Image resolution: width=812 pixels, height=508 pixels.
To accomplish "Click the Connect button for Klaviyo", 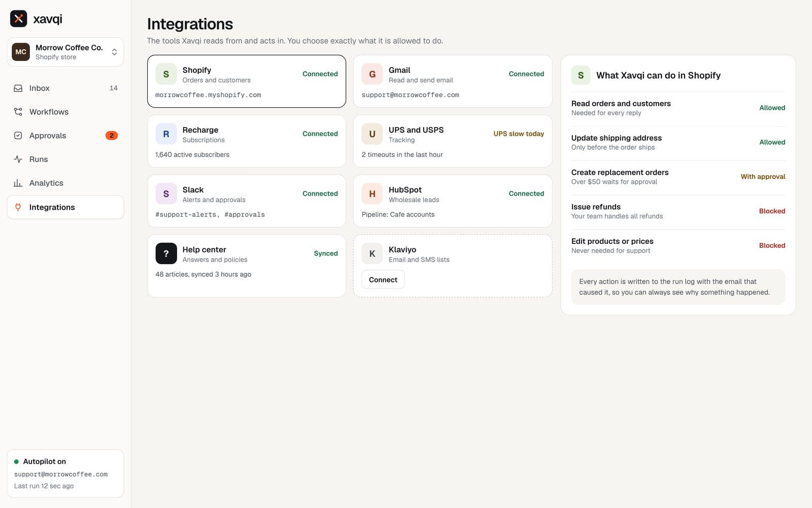I will coord(383,280).
